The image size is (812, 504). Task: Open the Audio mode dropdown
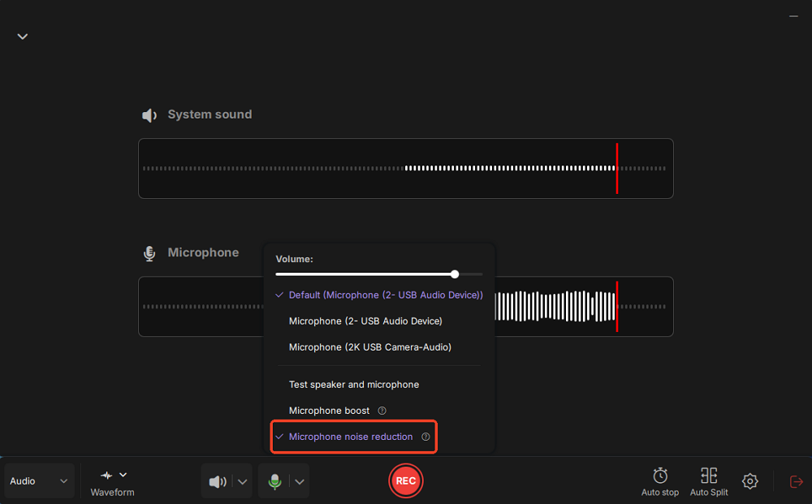tap(39, 480)
